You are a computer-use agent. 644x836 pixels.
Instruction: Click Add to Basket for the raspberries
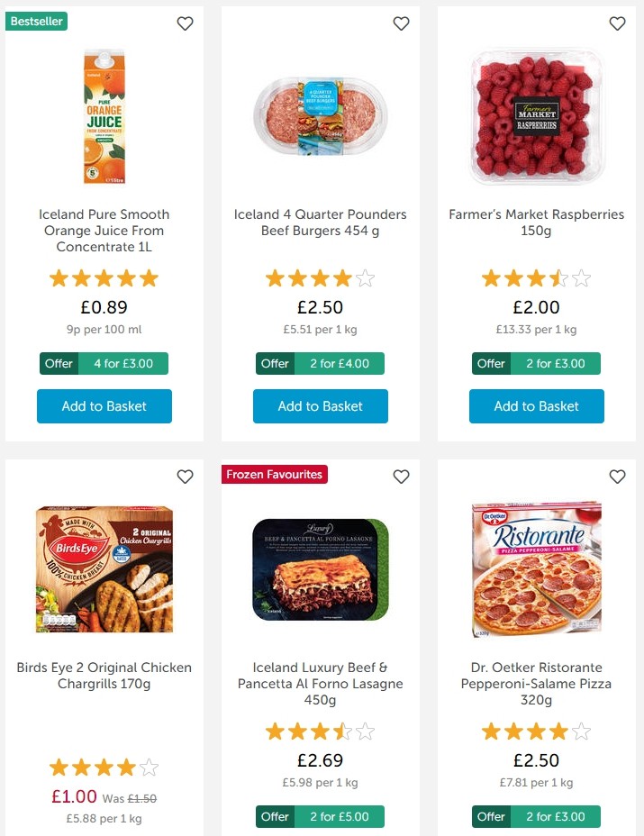(537, 406)
